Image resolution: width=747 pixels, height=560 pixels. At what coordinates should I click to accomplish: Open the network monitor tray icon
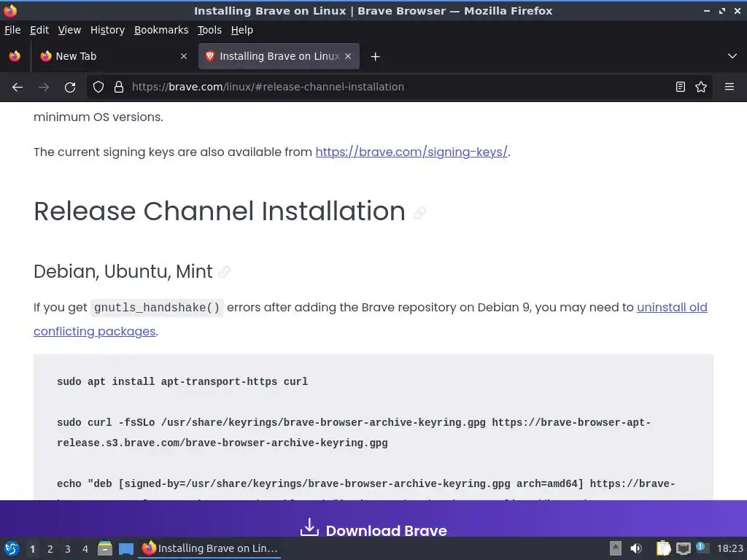pos(684,548)
